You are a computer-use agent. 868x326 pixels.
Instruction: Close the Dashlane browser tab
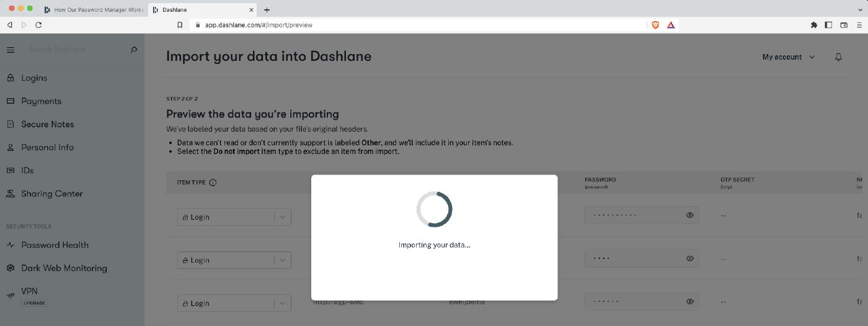point(251,10)
